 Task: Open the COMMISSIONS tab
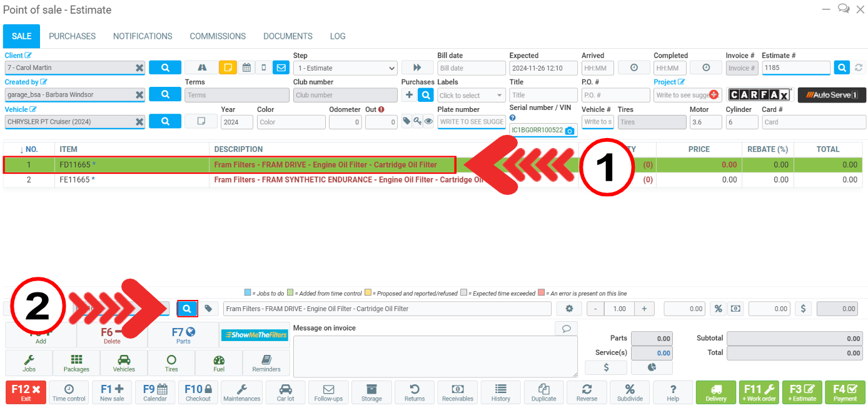[218, 36]
